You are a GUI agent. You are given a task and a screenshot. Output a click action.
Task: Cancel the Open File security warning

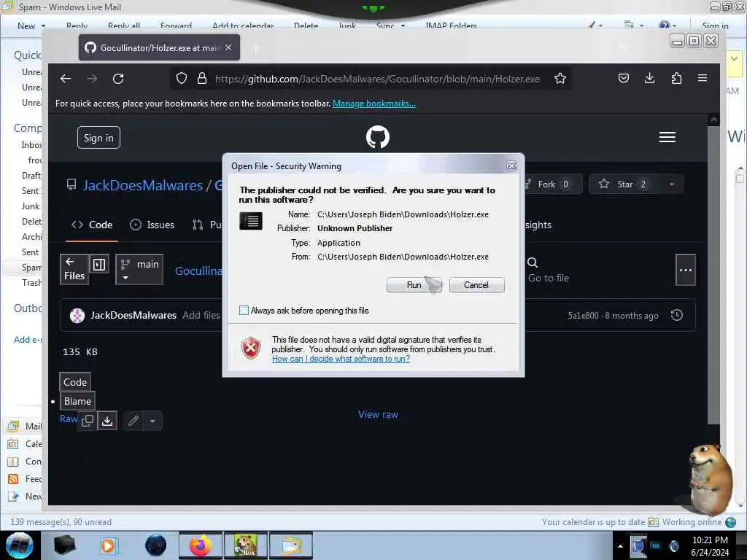click(x=476, y=285)
